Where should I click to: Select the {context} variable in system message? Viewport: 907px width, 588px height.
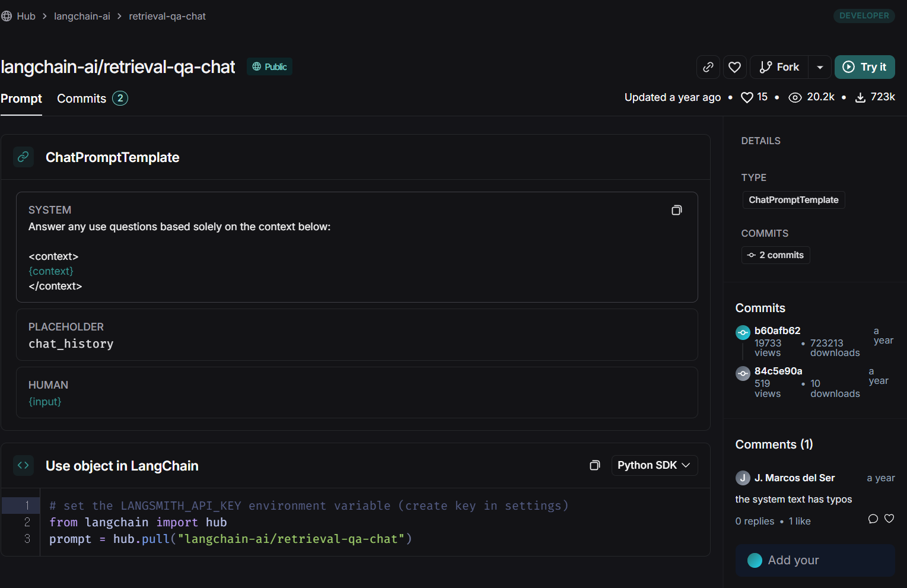point(51,271)
